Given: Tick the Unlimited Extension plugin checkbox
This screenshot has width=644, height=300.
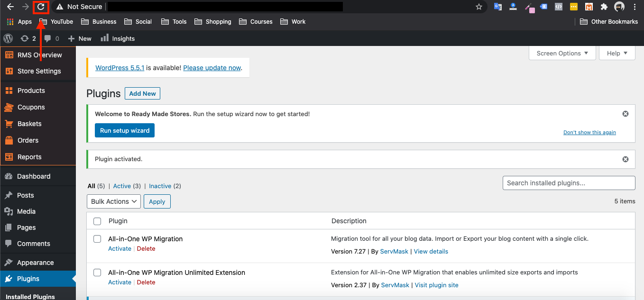Looking at the screenshot, I should [x=97, y=273].
